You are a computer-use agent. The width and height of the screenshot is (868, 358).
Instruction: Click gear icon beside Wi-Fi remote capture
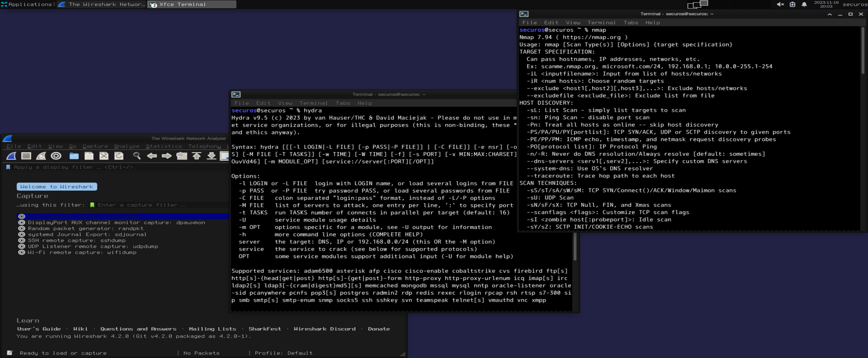[x=22, y=252]
